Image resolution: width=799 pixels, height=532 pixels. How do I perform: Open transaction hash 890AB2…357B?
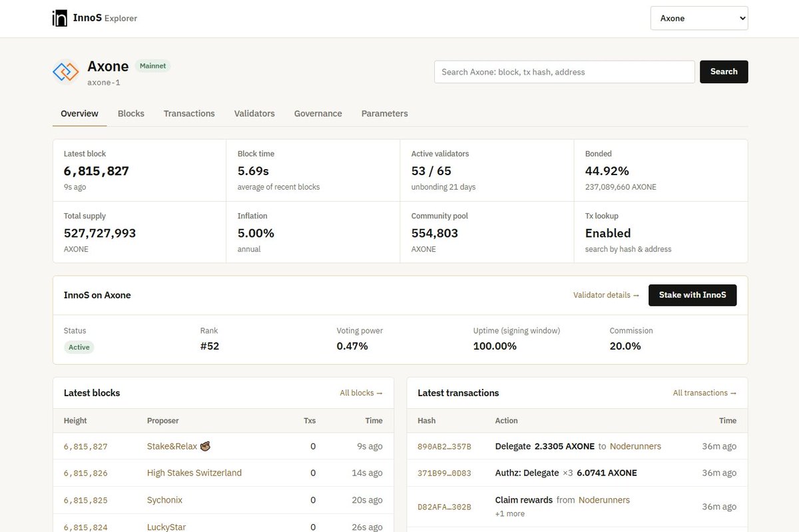coord(444,447)
